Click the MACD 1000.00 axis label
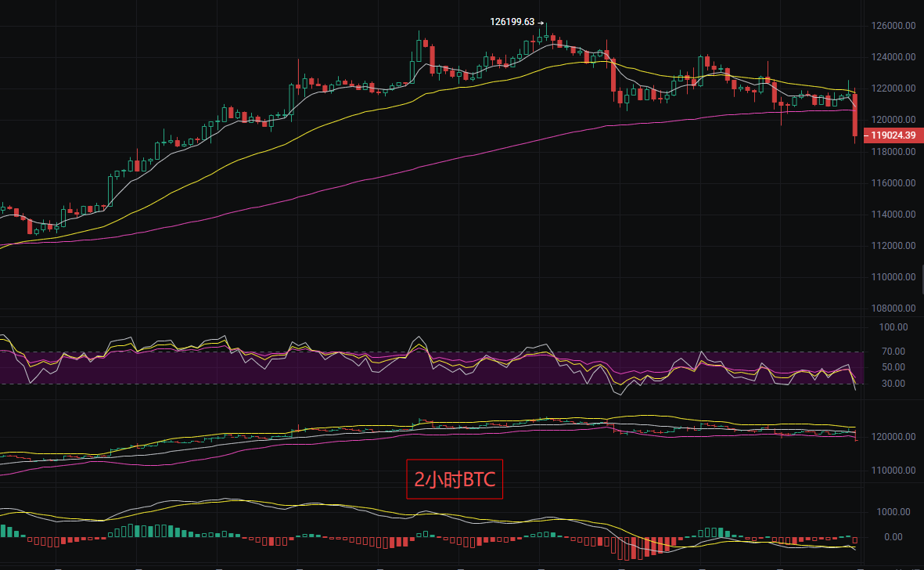The image size is (924, 570). pos(893,511)
